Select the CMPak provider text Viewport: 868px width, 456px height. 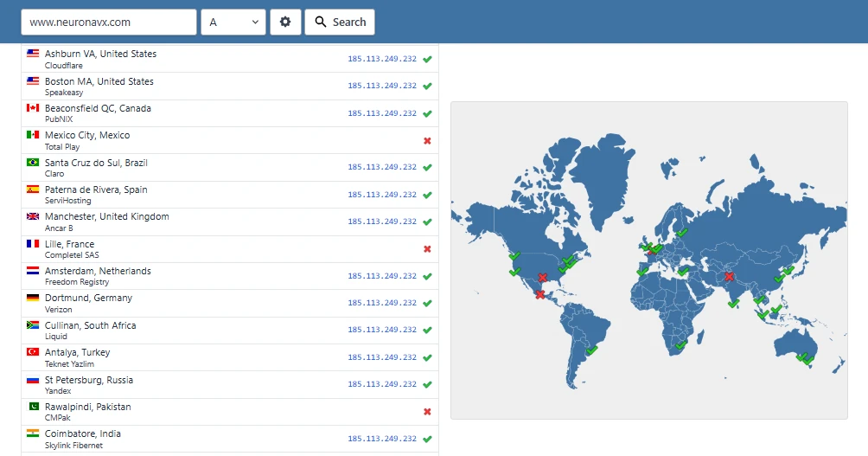[58, 418]
